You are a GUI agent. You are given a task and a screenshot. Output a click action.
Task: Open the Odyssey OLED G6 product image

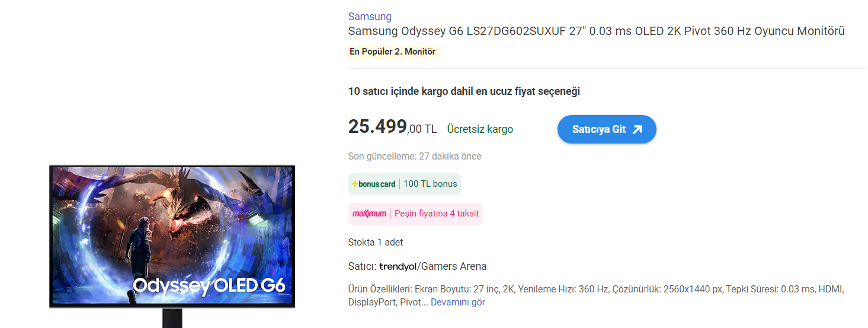point(172,236)
